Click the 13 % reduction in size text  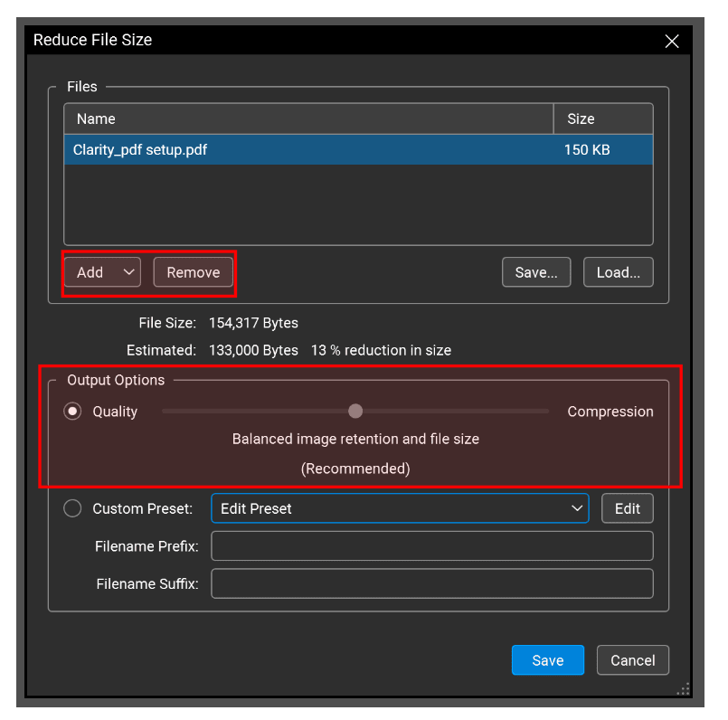pyautogui.click(x=381, y=350)
